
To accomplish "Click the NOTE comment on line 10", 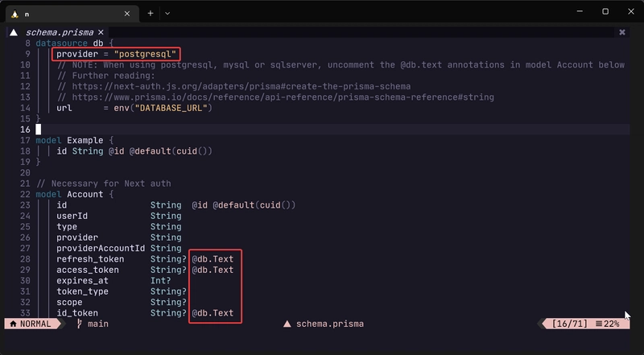I will coord(341,64).
